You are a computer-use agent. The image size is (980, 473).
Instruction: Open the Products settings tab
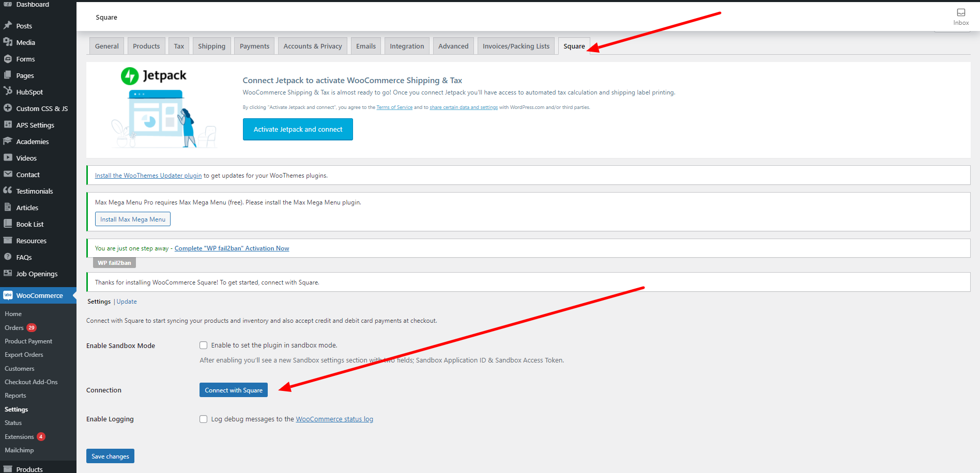tap(146, 46)
